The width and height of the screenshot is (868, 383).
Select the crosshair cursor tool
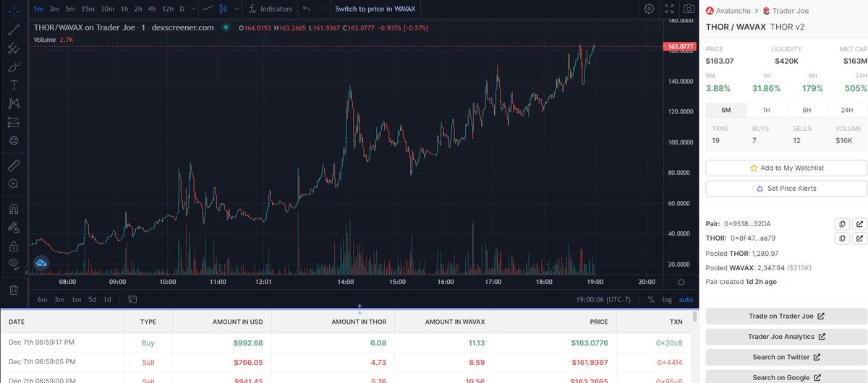click(x=14, y=12)
